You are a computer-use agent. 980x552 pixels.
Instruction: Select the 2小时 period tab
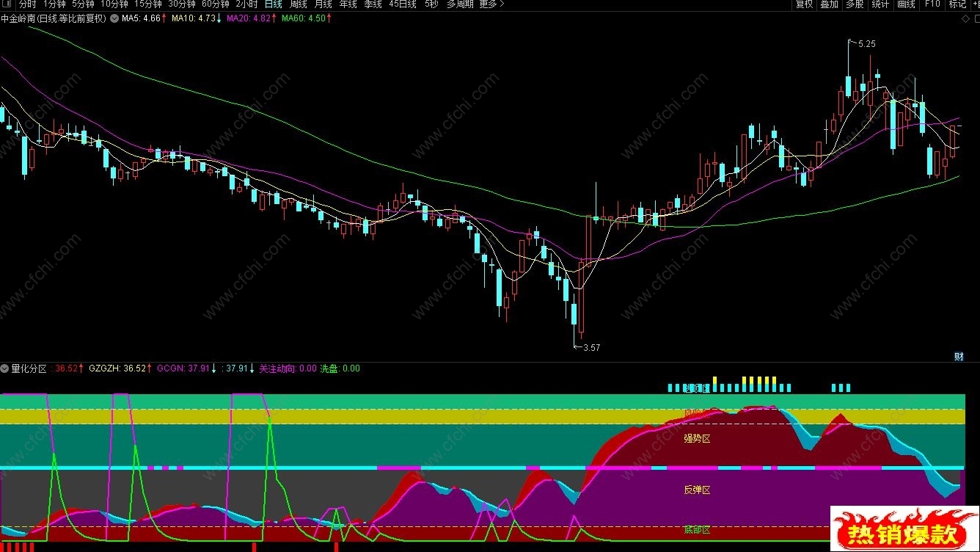click(247, 4)
